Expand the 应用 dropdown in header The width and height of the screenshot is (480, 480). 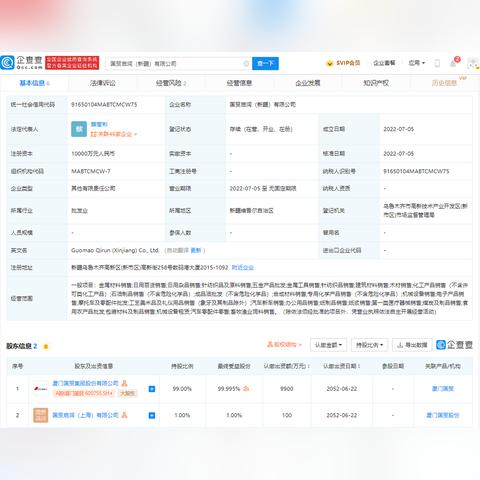click(417, 63)
